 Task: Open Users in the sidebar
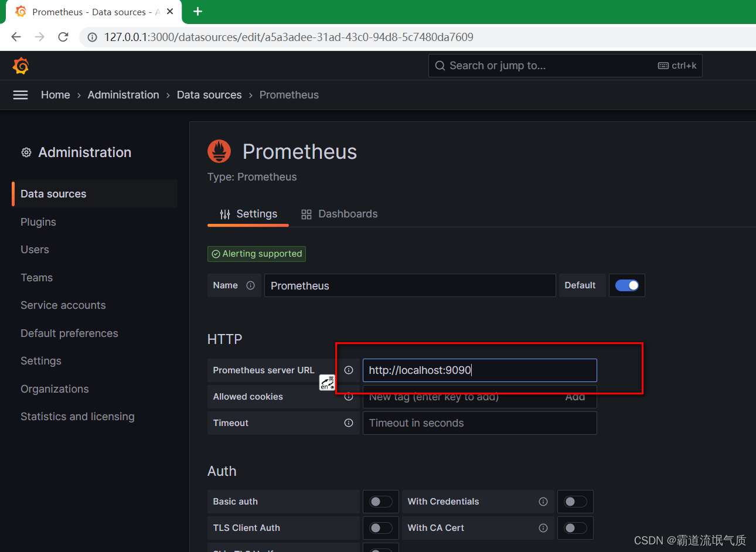point(35,250)
